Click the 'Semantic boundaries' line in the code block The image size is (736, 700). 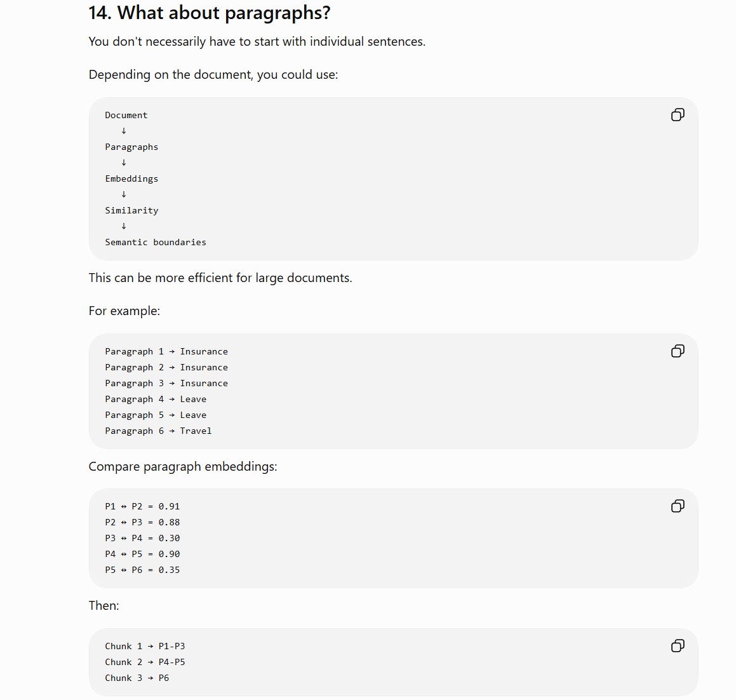click(156, 242)
